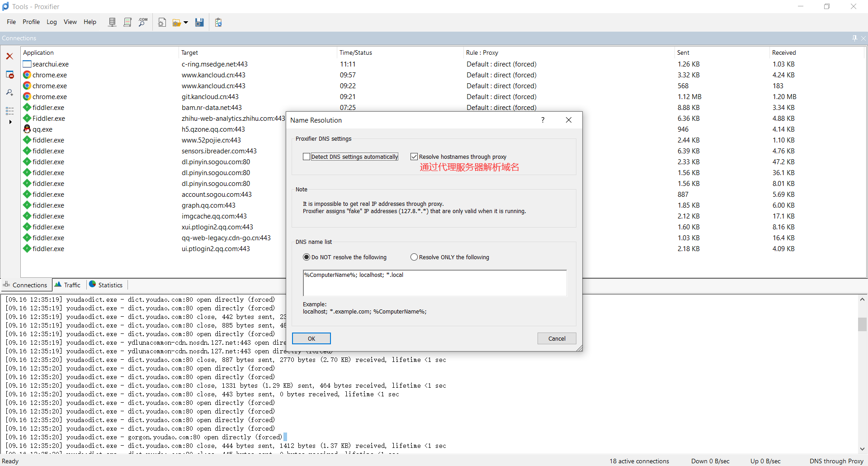Viewport: 868px width, 466px height.
Task: Sort by the Target column header
Action: point(258,52)
